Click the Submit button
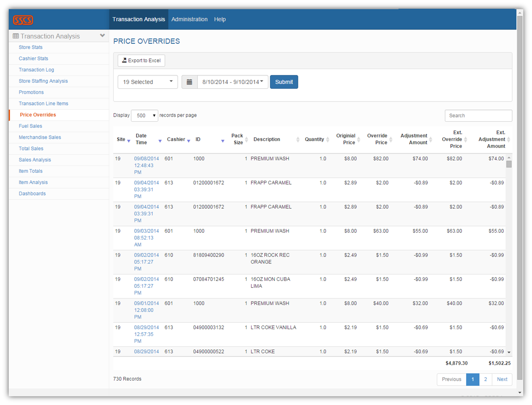The image size is (532, 405). pos(284,82)
